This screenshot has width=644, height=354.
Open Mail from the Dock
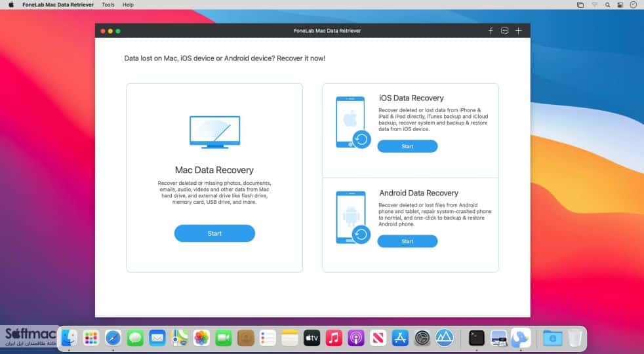coord(157,338)
